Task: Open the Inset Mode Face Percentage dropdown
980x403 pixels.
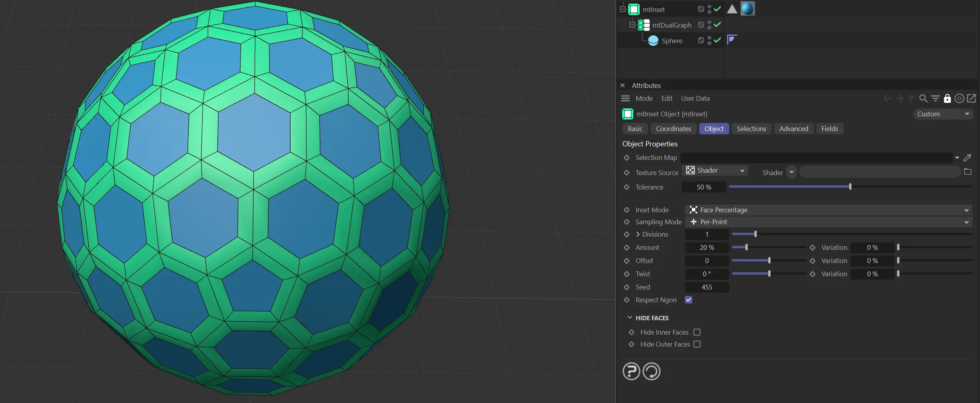Action: [828, 210]
